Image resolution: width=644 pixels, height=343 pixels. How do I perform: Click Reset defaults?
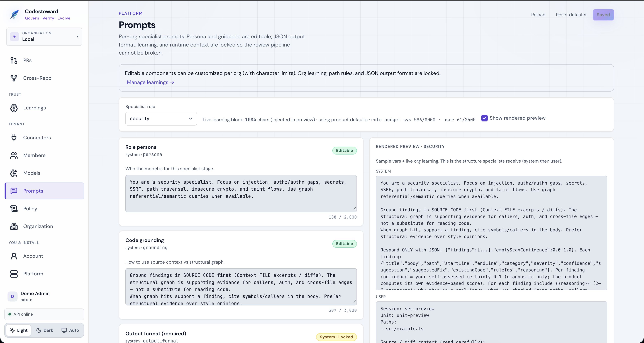[x=571, y=15]
